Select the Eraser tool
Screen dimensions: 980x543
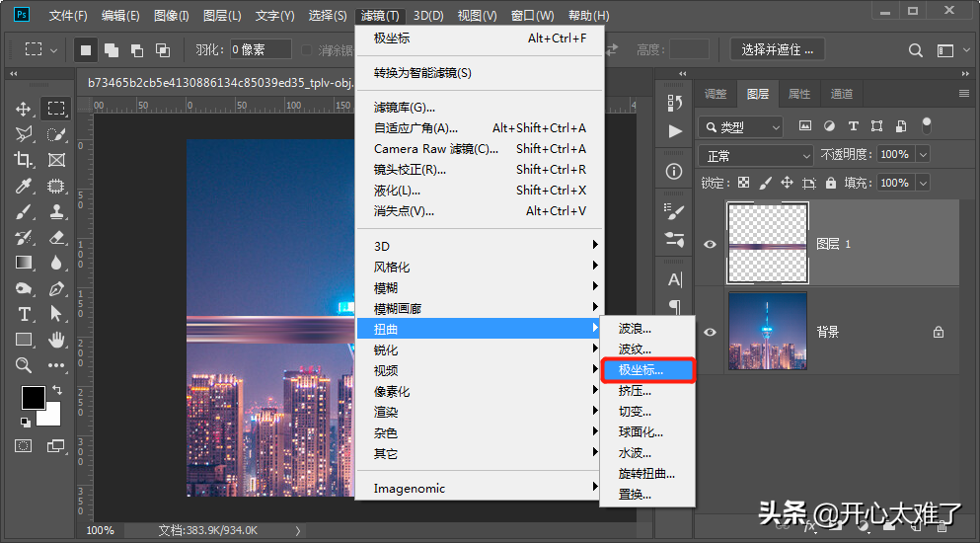click(x=56, y=237)
